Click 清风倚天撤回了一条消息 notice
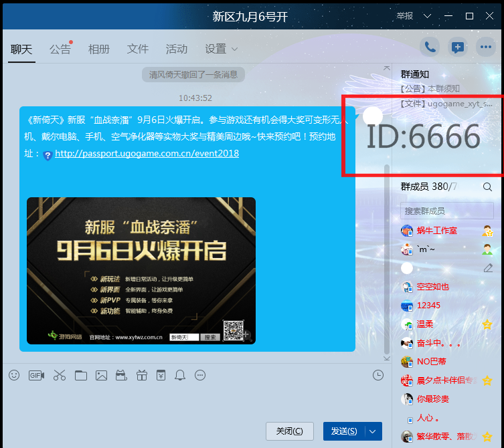Screen dimensions: 504x448 (193, 74)
